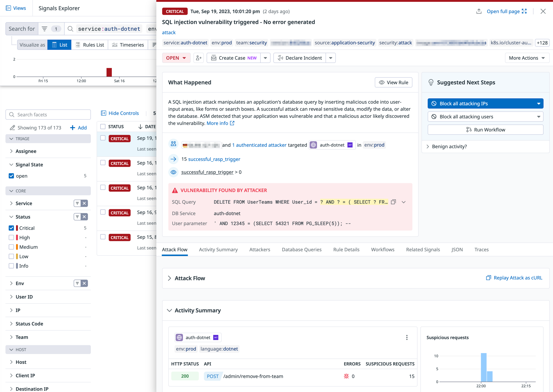Close the signal detail panel
Screen dimensions: 553x392
click(543, 11)
